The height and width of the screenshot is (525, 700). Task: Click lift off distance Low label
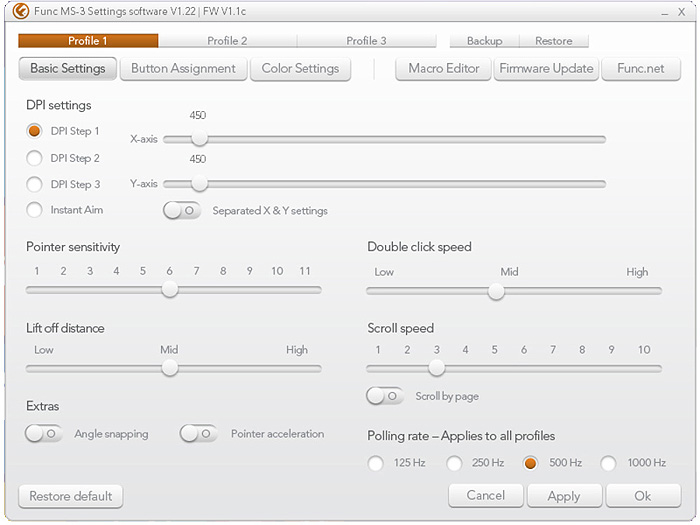coord(44,350)
